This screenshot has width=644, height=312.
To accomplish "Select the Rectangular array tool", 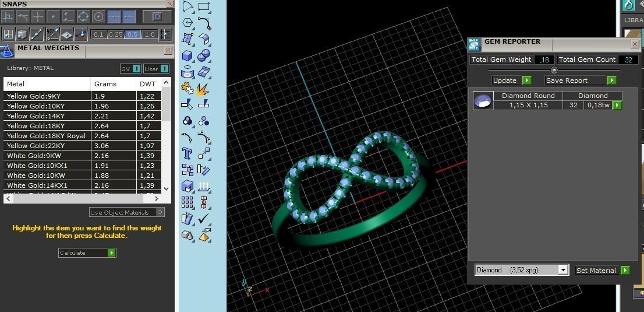I will click(x=187, y=202).
